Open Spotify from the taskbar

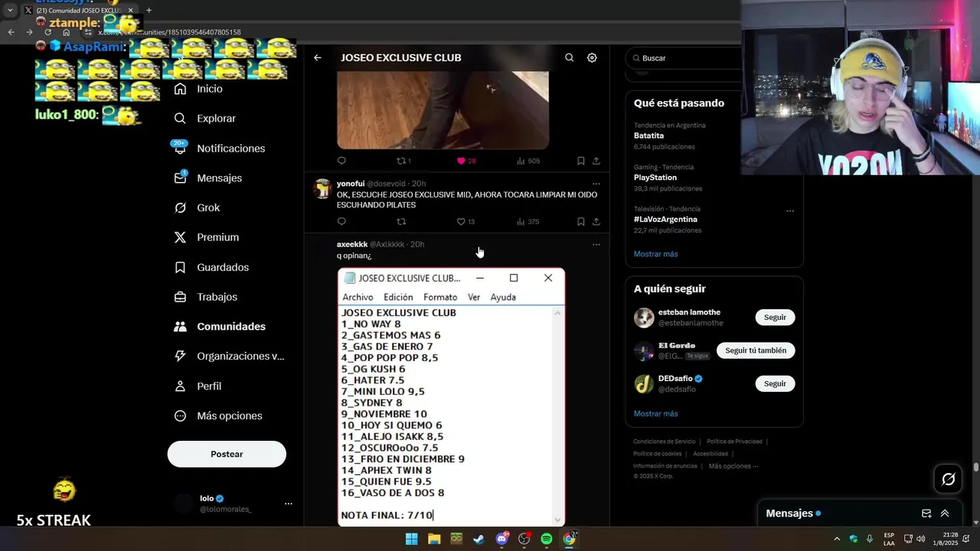click(x=547, y=539)
